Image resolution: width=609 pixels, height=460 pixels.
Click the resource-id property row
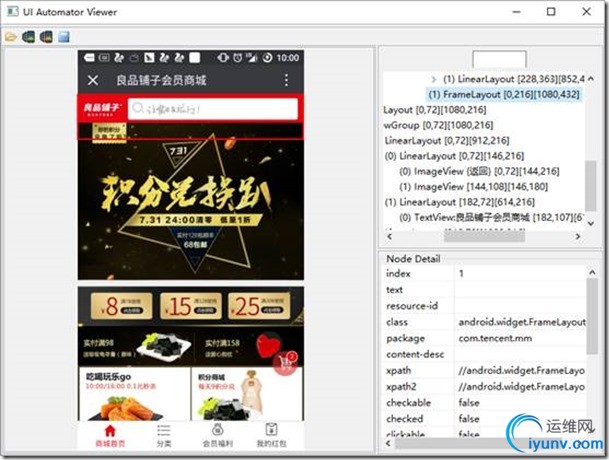click(485, 306)
